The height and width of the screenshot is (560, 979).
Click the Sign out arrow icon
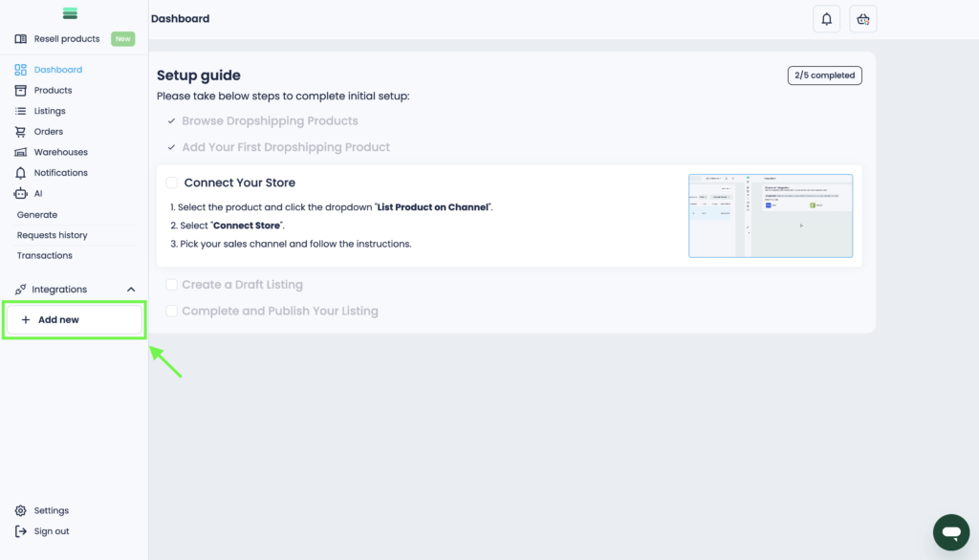pos(21,531)
